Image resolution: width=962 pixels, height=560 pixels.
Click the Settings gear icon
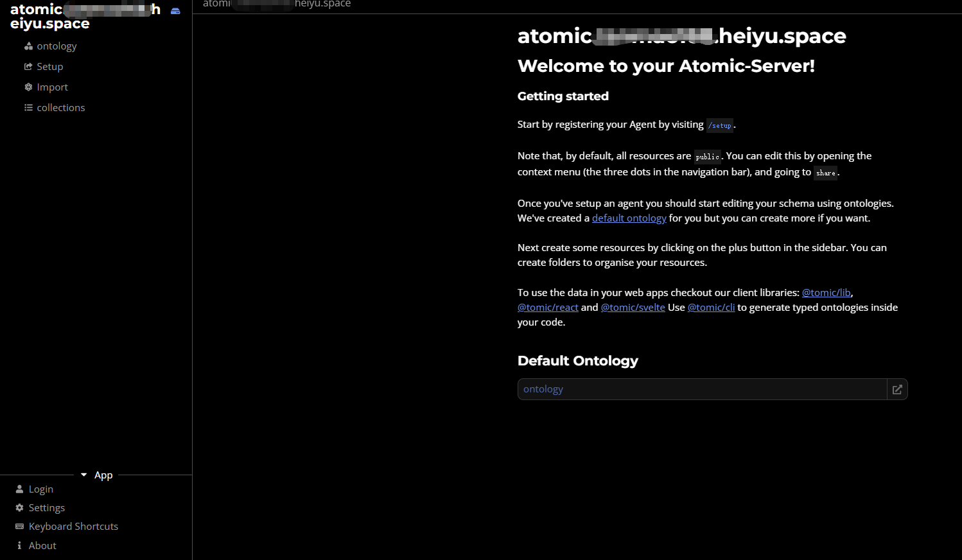coord(19,508)
